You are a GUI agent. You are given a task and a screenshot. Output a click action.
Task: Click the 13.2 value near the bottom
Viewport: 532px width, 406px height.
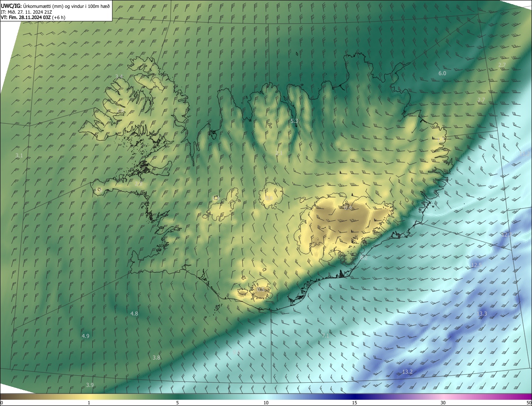(x=407, y=372)
